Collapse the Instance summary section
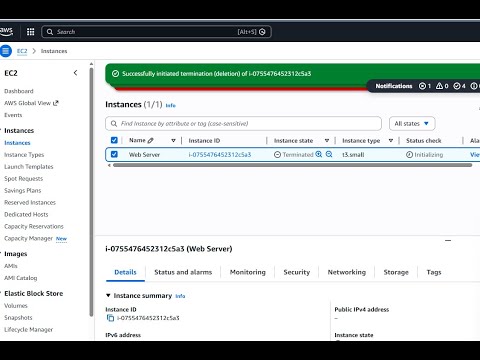This screenshot has height=360, width=480. click(108, 296)
